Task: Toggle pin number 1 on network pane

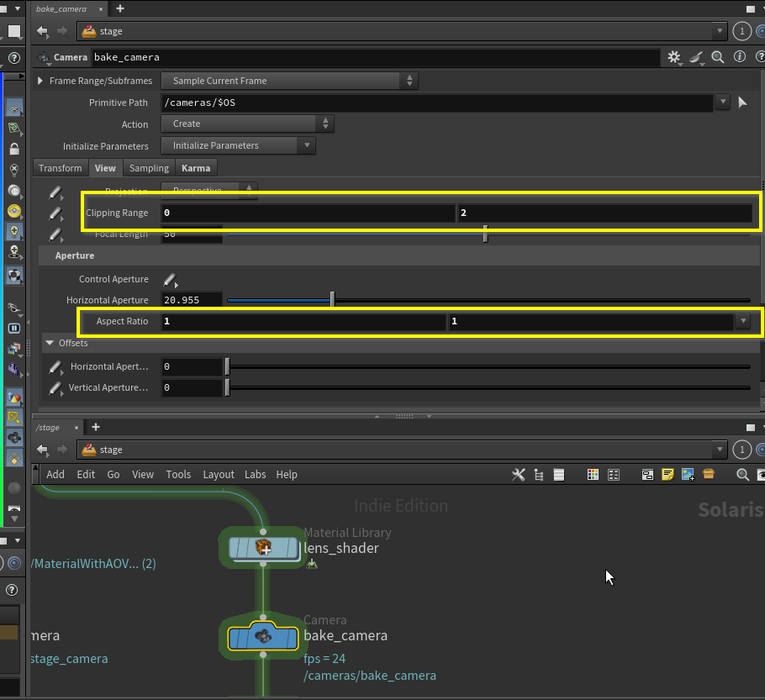Action: (742, 450)
